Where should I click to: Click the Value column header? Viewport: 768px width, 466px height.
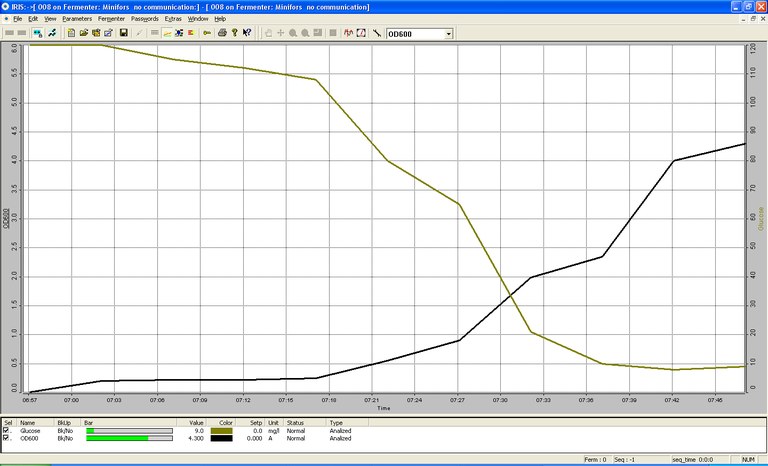pyautogui.click(x=196, y=423)
